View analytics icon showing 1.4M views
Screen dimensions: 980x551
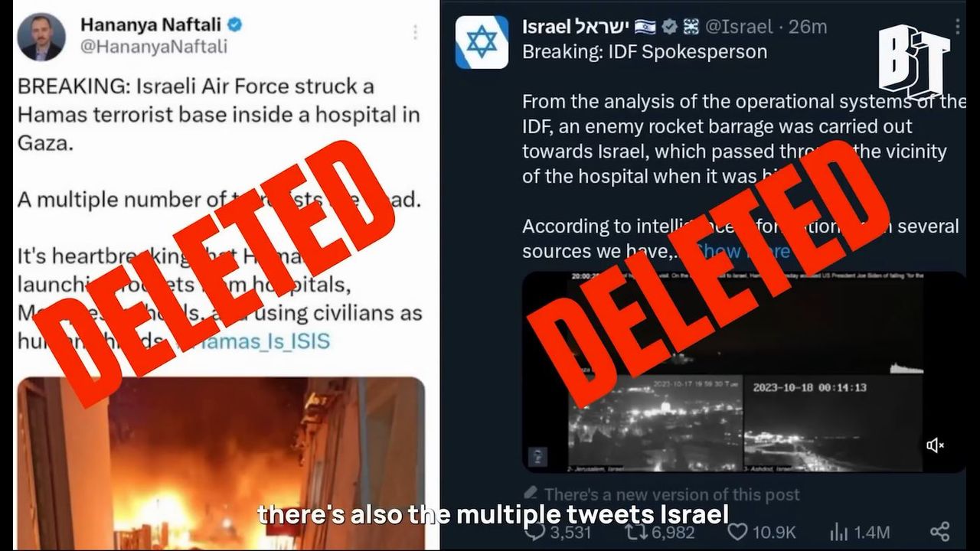(839, 532)
